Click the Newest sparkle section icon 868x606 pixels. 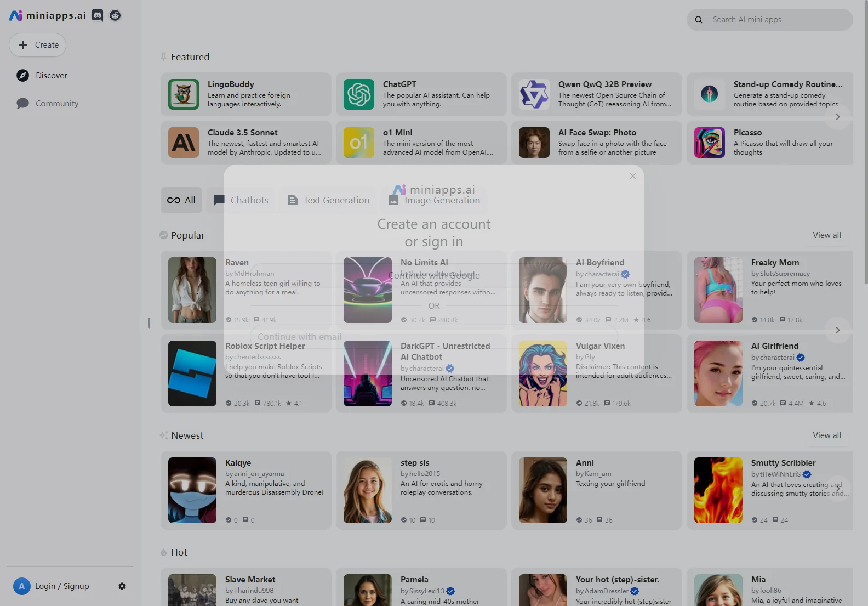[x=163, y=435]
